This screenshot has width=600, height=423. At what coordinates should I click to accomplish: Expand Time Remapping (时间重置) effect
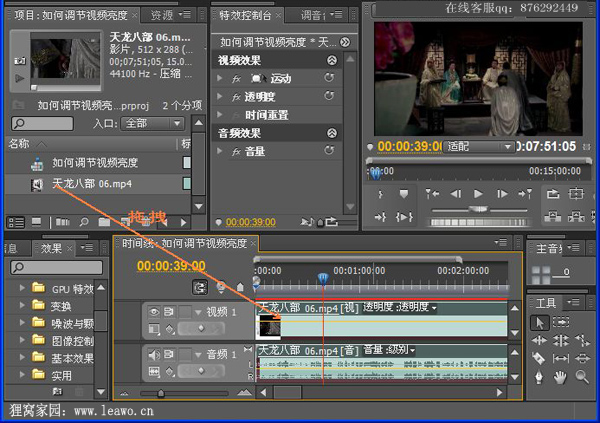tap(220, 114)
